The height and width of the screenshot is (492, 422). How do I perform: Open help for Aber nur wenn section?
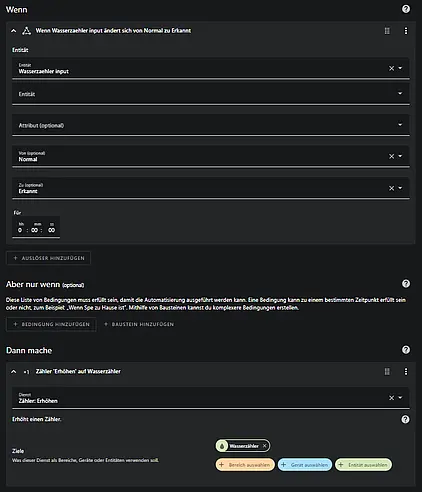(x=406, y=284)
